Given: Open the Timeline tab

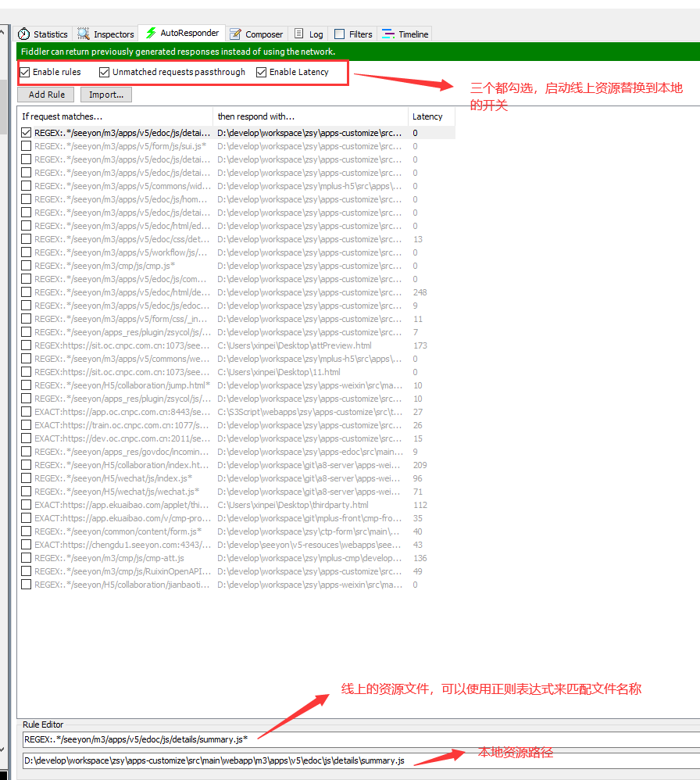Looking at the screenshot, I should tap(405, 34).
